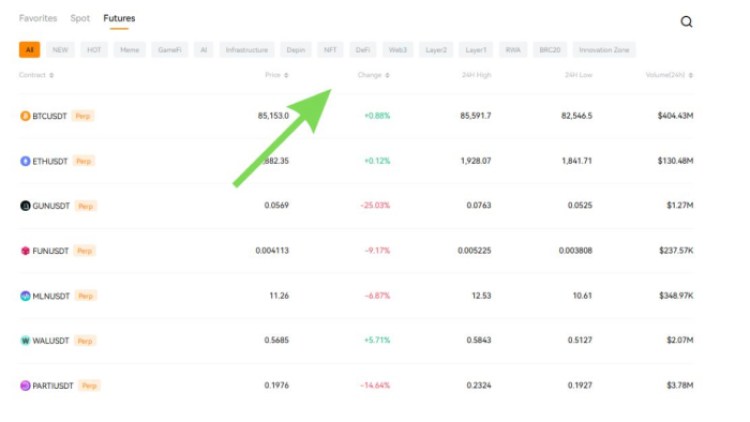The height and width of the screenshot is (422, 750).
Task: Click the FUNUSDT coin icon
Action: click(x=25, y=251)
